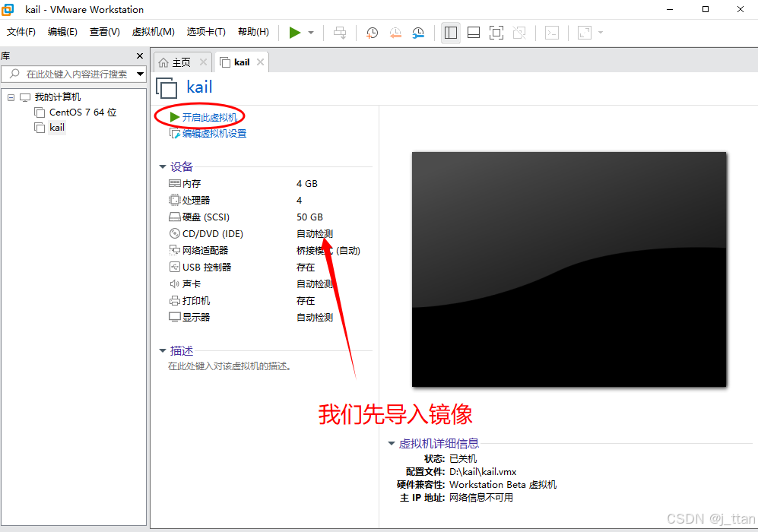Viewport: 758px width, 532px height.
Task: Open 编辑虚拟机设置 settings link
Action: [214, 133]
